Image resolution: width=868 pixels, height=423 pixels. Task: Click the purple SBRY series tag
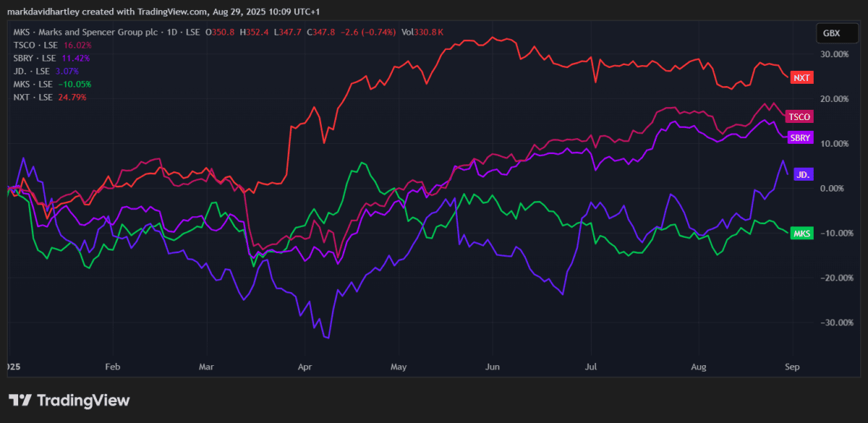801,137
